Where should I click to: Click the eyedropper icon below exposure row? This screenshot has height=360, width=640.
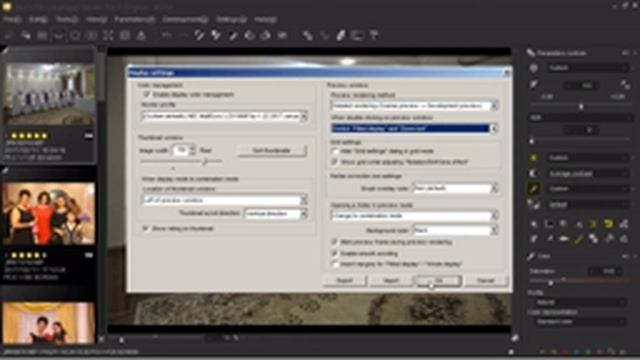[x=533, y=84]
